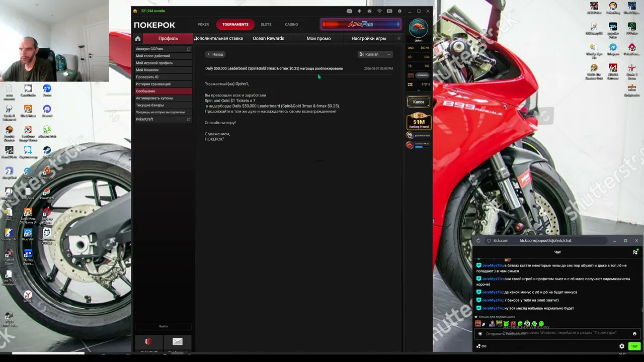The height and width of the screenshot is (362, 644).
Task: Click the Активировать button
Action: 422,75
